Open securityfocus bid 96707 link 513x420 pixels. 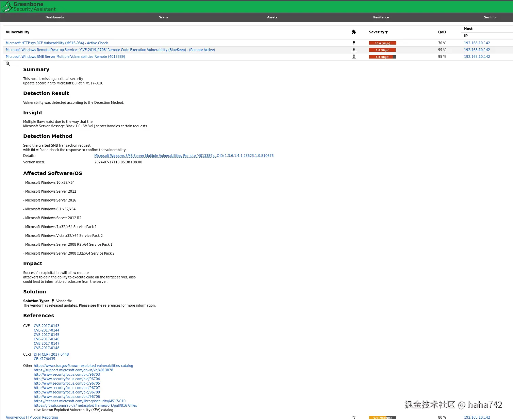(67, 388)
